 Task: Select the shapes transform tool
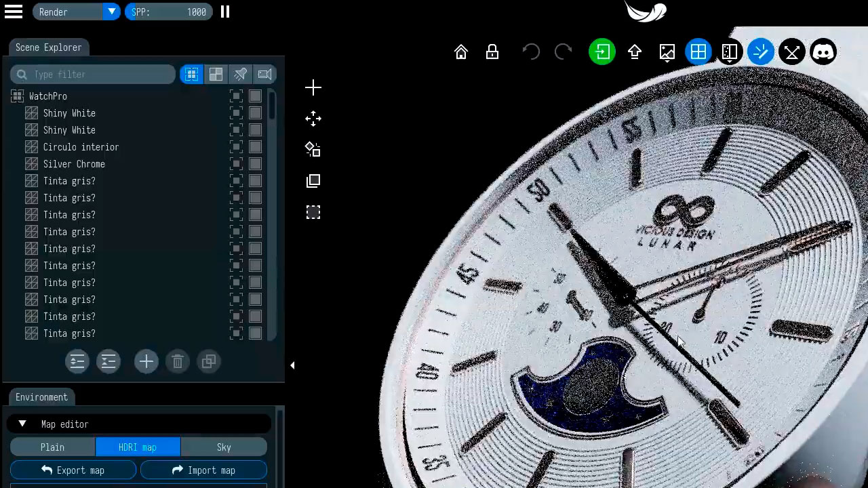[x=313, y=150]
